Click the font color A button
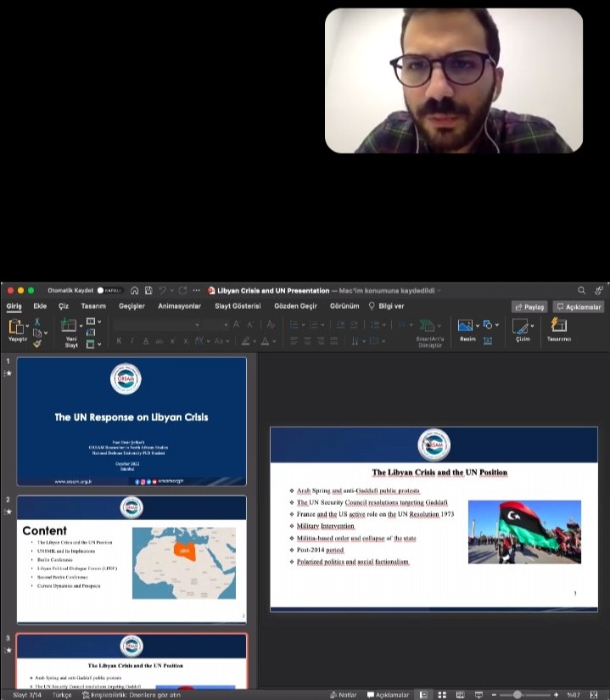This screenshot has width=610, height=700. click(265, 341)
